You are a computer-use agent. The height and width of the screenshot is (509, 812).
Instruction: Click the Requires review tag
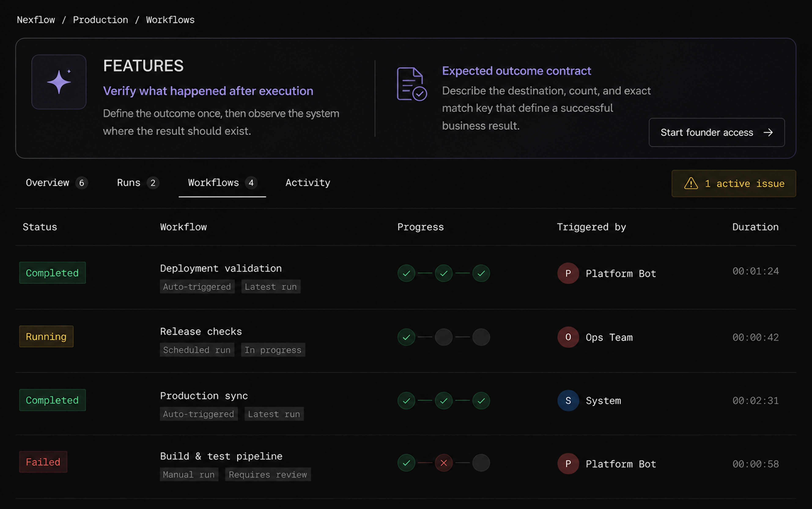(x=268, y=475)
